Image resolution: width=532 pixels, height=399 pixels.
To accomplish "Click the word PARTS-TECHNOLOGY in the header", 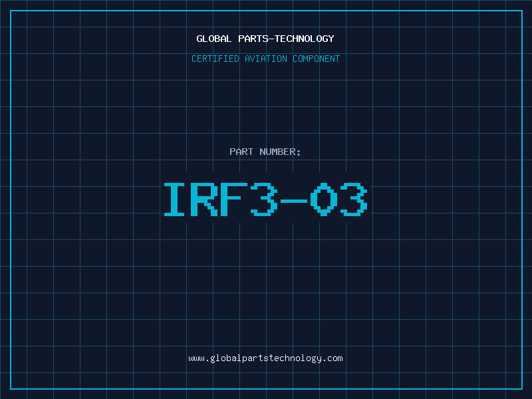I will coord(286,39).
